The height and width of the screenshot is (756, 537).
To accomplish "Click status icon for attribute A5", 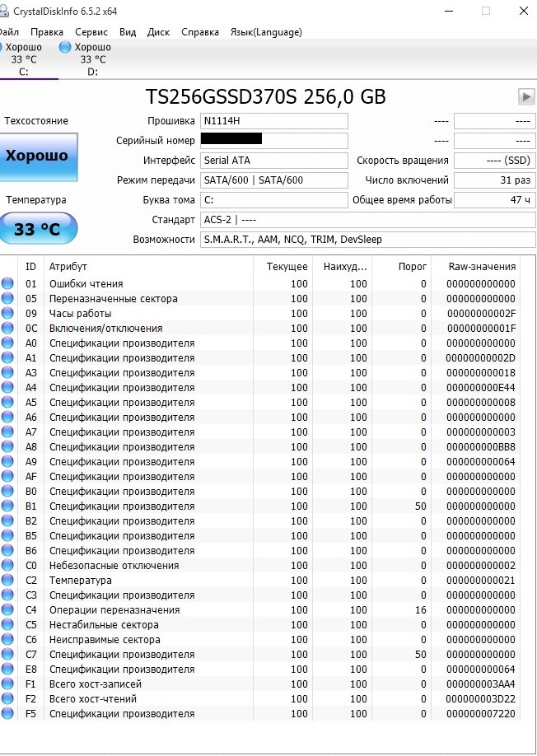I will [x=7, y=402].
